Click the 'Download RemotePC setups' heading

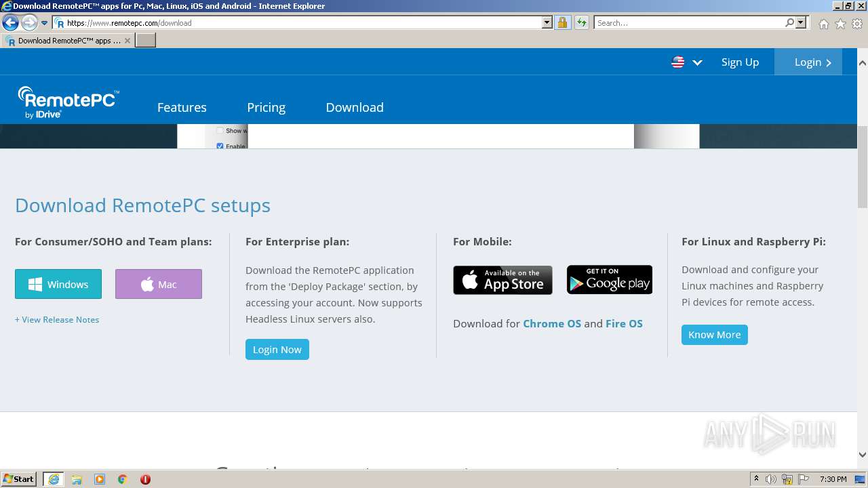click(142, 205)
